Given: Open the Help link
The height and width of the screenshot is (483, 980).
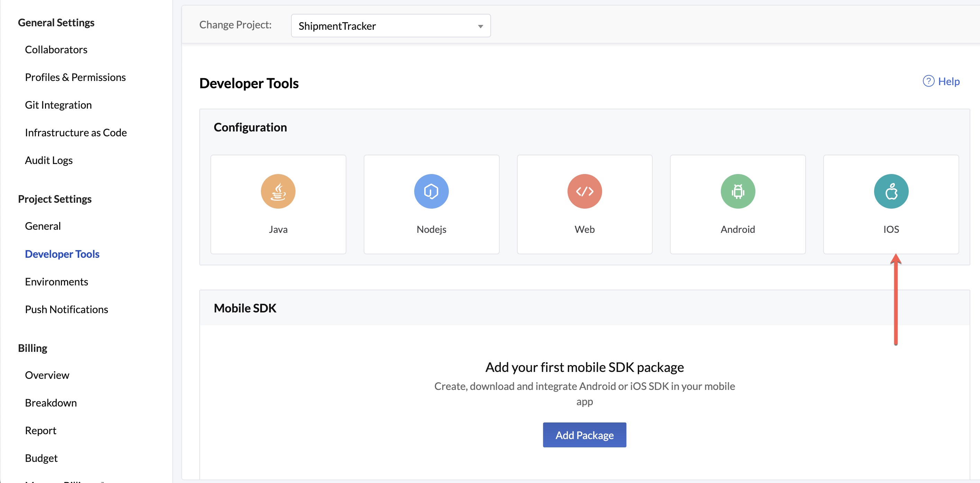Looking at the screenshot, I should 949,81.
